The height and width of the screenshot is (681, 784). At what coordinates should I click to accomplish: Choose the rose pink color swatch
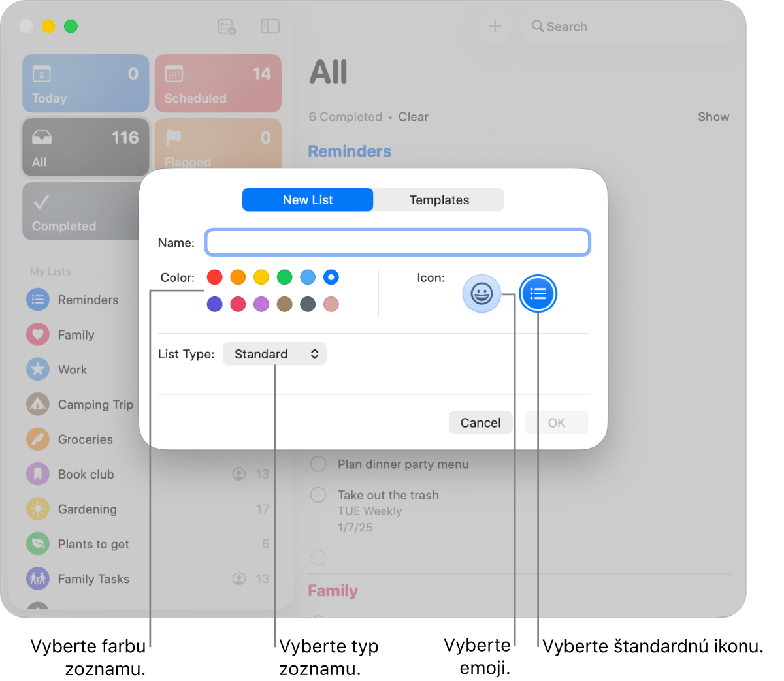click(331, 304)
